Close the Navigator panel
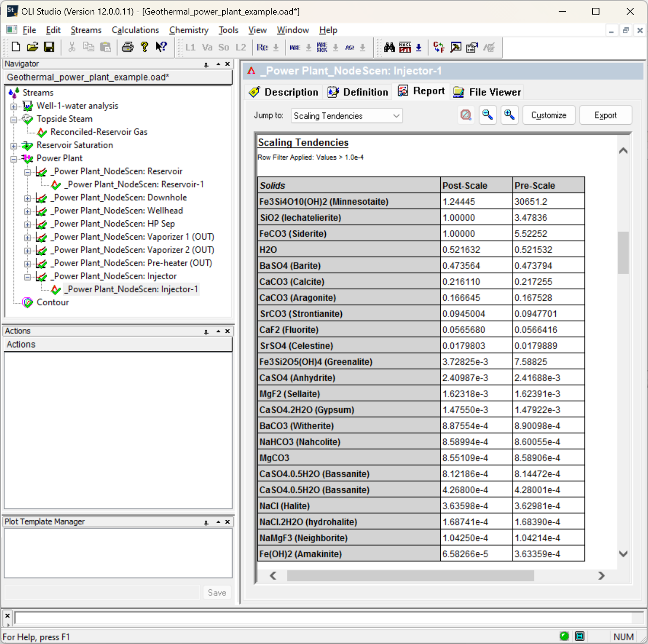 point(227,64)
